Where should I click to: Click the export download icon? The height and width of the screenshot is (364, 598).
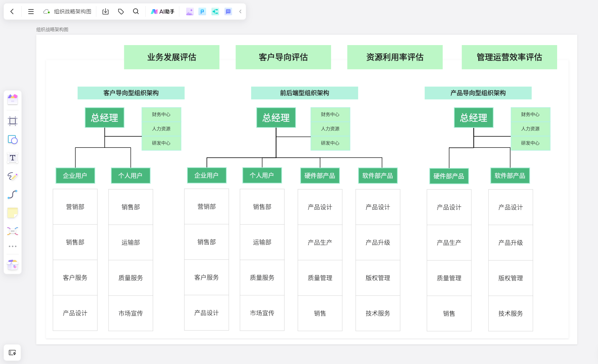click(106, 11)
